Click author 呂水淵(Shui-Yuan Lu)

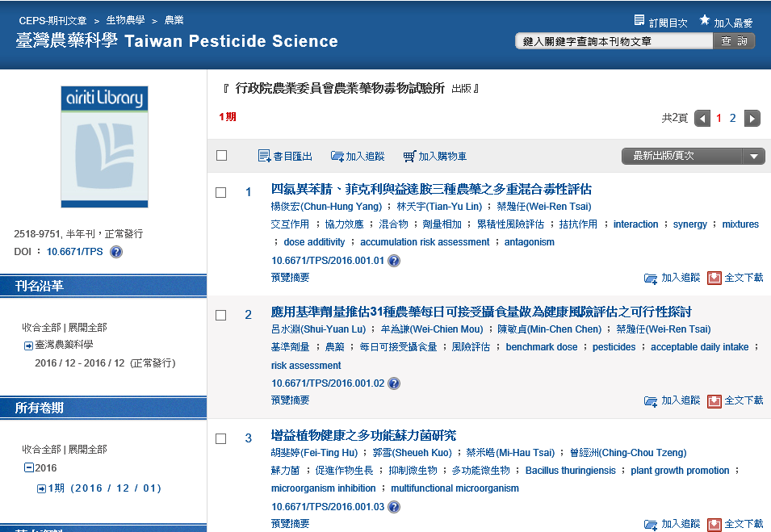[319, 329]
